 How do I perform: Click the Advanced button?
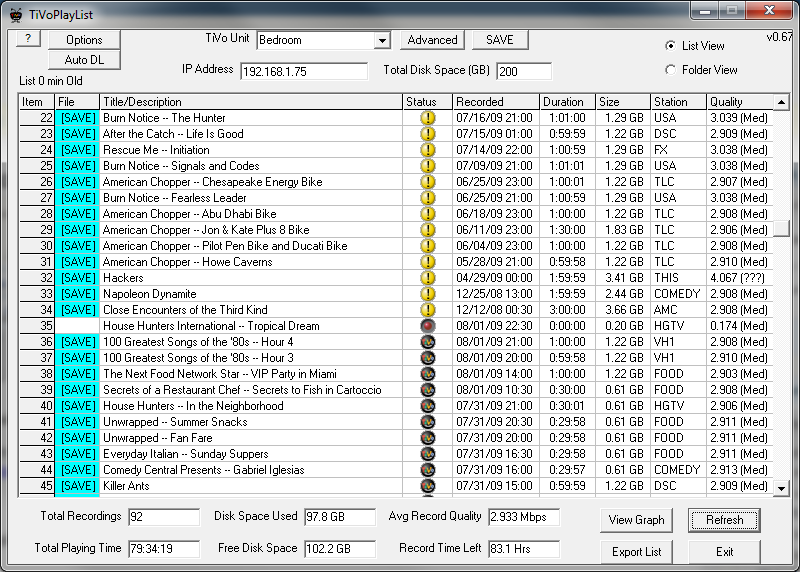pyautogui.click(x=432, y=40)
